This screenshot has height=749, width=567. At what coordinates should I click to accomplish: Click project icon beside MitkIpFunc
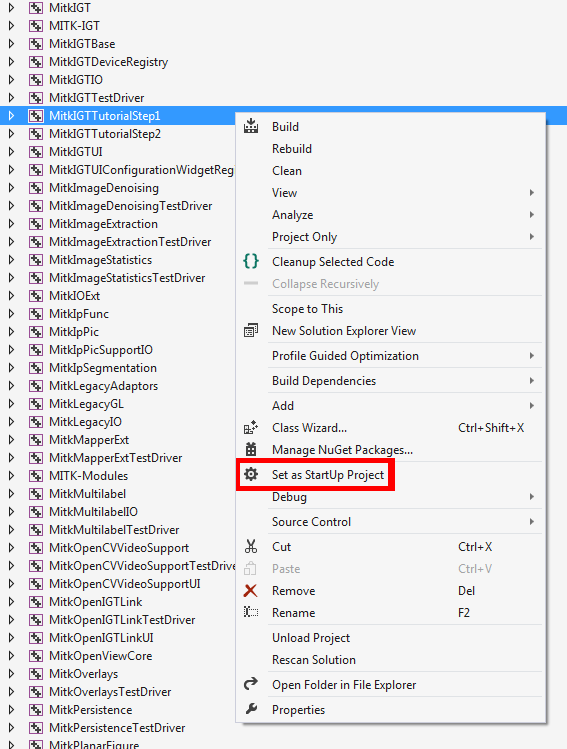pos(35,314)
